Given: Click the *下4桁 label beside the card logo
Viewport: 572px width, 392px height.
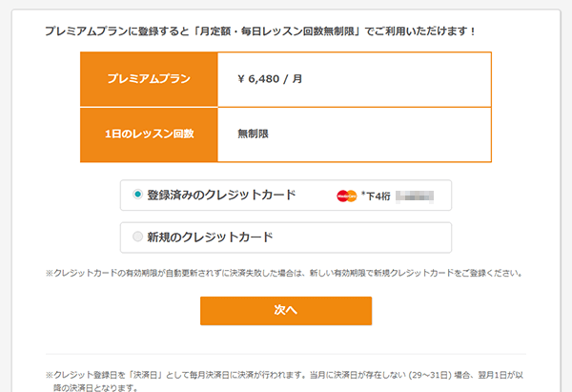Looking at the screenshot, I should coord(376,196).
